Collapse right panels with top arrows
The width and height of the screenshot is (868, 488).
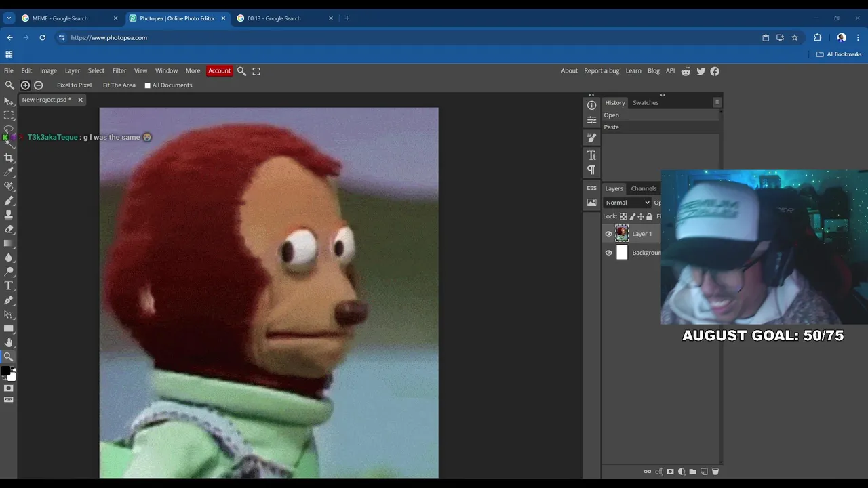tap(663, 95)
